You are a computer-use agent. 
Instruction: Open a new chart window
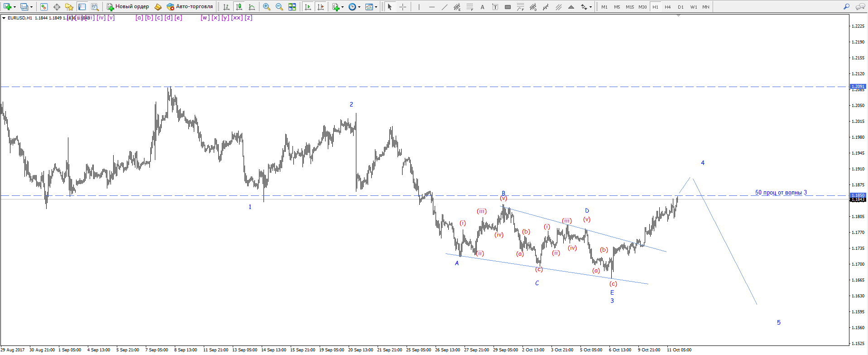tap(7, 7)
